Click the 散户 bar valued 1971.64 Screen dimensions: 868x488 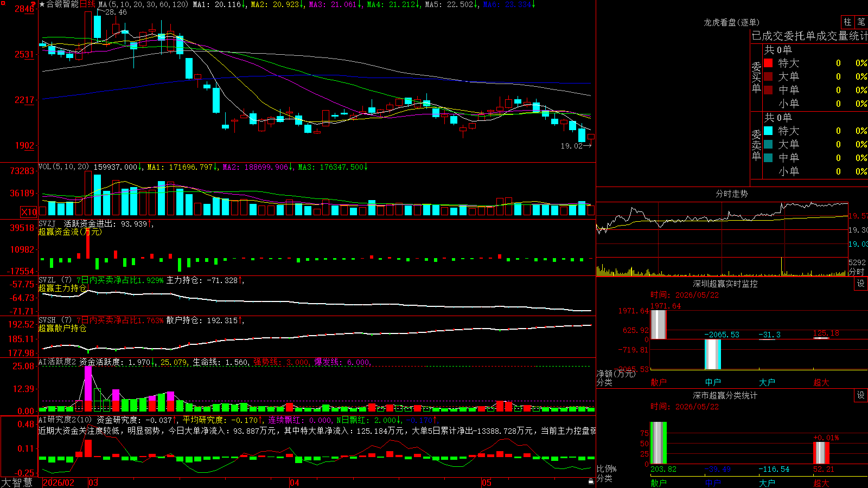659,325
